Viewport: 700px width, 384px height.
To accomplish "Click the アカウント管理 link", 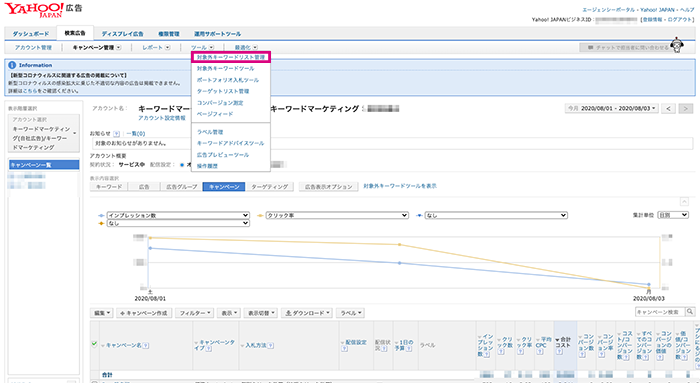I will tap(33, 47).
